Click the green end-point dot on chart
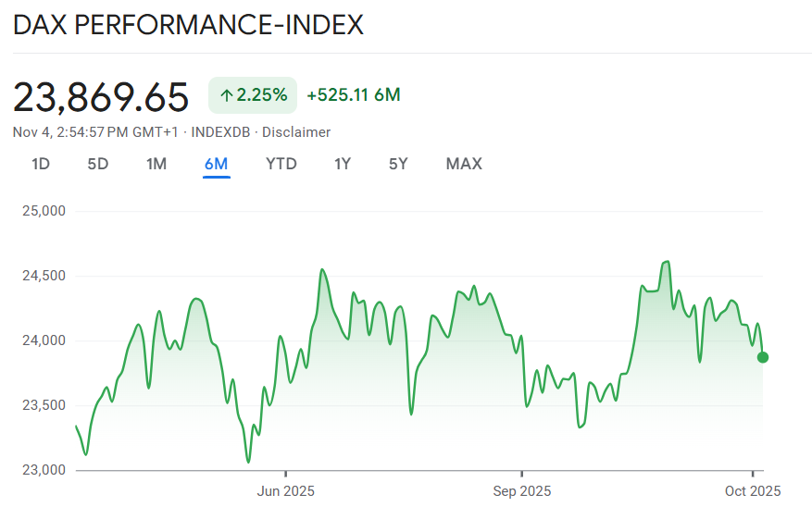This screenshot has height=507, width=812. point(762,357)
